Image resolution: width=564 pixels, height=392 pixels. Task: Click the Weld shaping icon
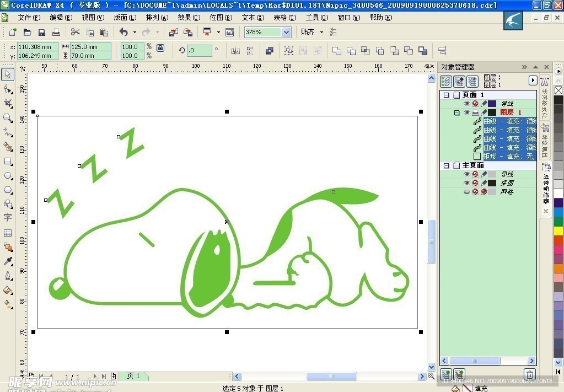[x=337, y=51]
